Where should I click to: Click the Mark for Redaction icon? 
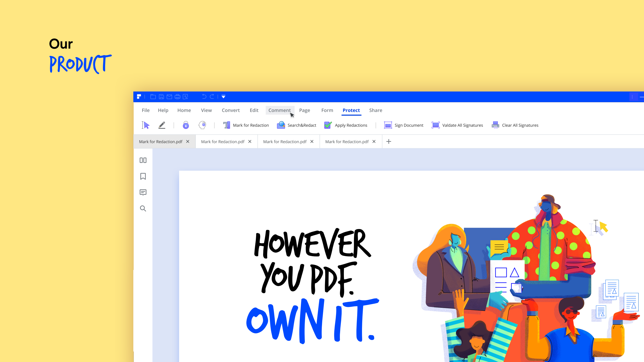tap(226, 125)
